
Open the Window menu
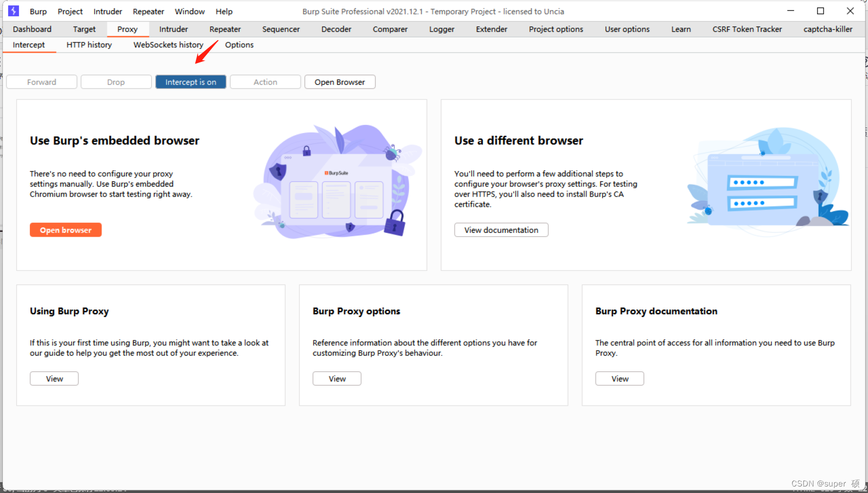tap(189, 11)
